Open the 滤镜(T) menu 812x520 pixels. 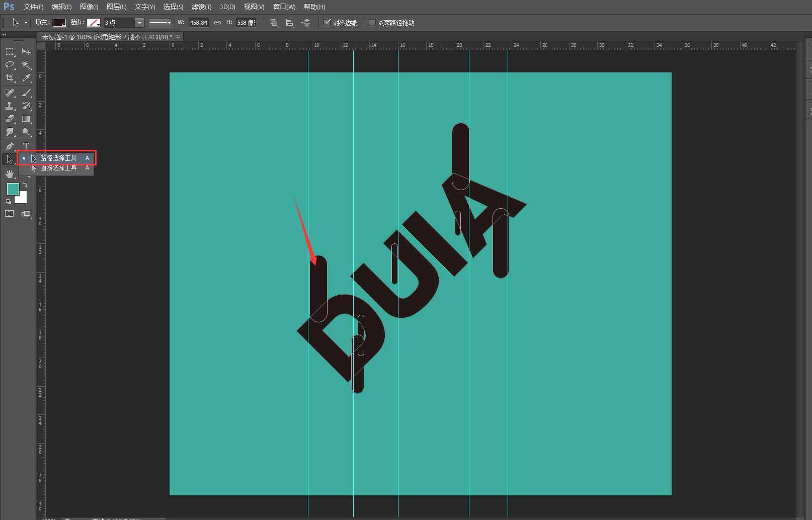coord(201,7)
